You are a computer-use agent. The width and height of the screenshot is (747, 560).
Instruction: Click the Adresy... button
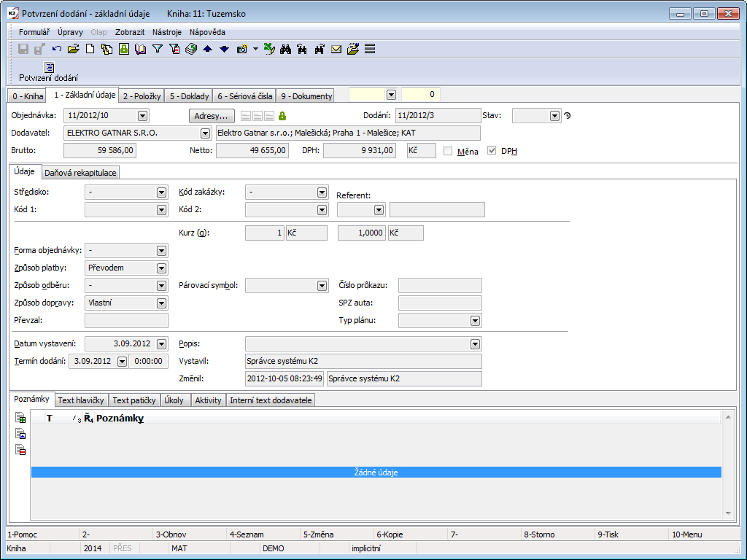212,116
